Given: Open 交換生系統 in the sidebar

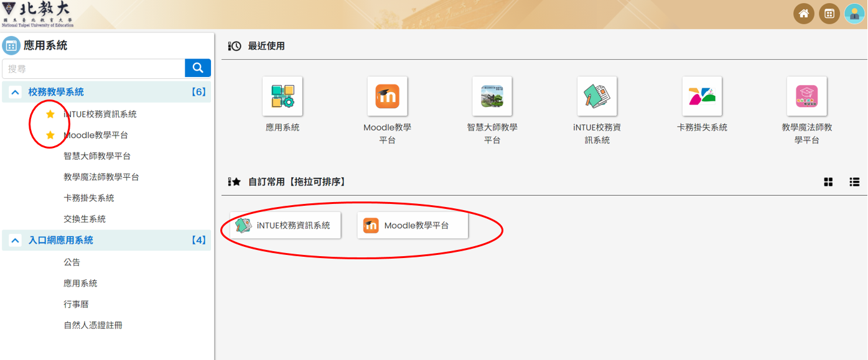Looking at the screenshot, I should click(x=85, y=219).
